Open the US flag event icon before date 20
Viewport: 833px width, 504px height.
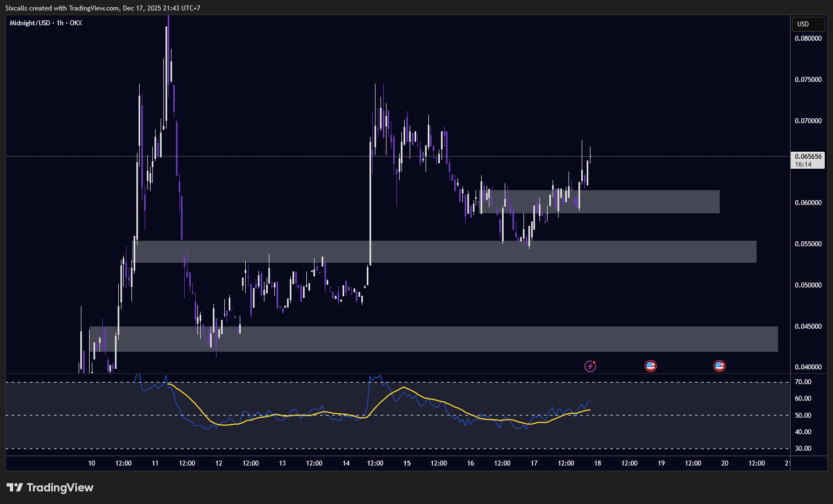[x=719, y=366]
